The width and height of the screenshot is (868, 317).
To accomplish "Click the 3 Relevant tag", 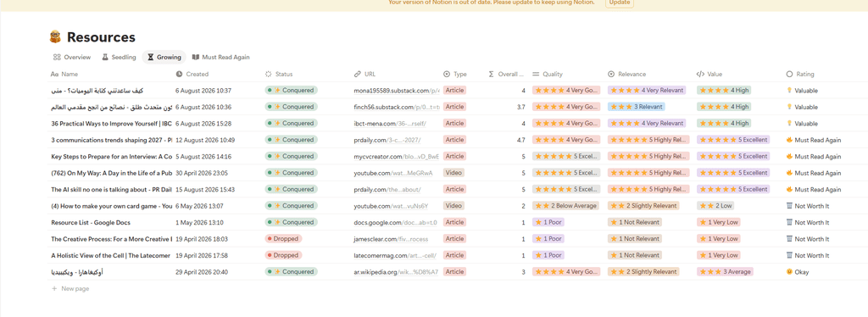I will [x=636, y=107].
